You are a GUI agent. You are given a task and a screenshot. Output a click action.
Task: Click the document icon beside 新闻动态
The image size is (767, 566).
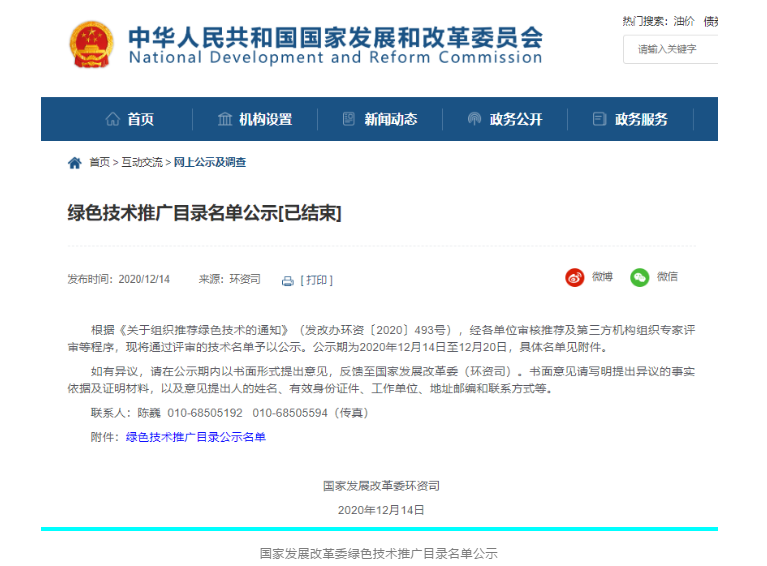coord(349,119)
